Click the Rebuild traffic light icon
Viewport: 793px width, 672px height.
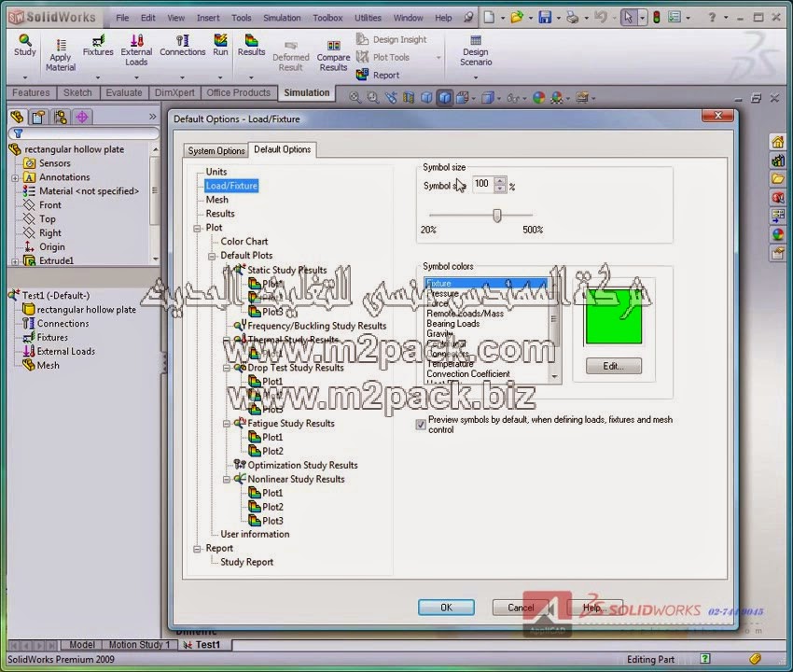tap(657, 17)
